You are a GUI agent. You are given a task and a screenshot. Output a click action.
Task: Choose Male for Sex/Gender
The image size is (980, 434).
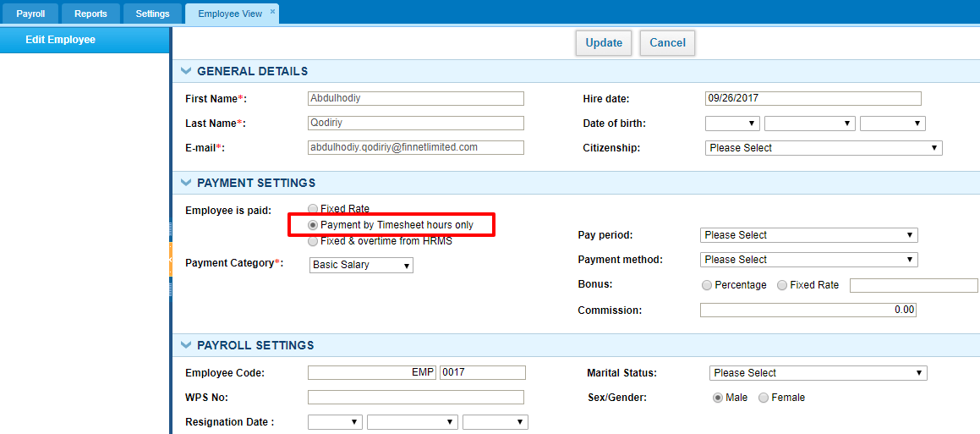718,398
